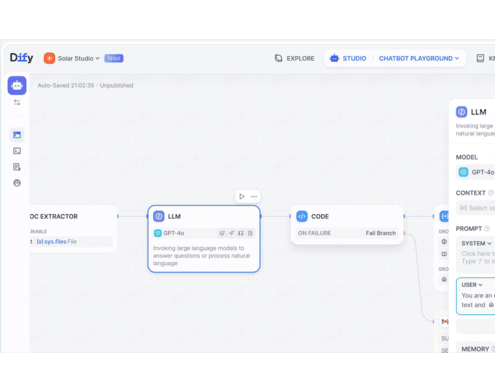Click the LLM node description text
This screenshot has height=392, width=495.
point(201,256)
